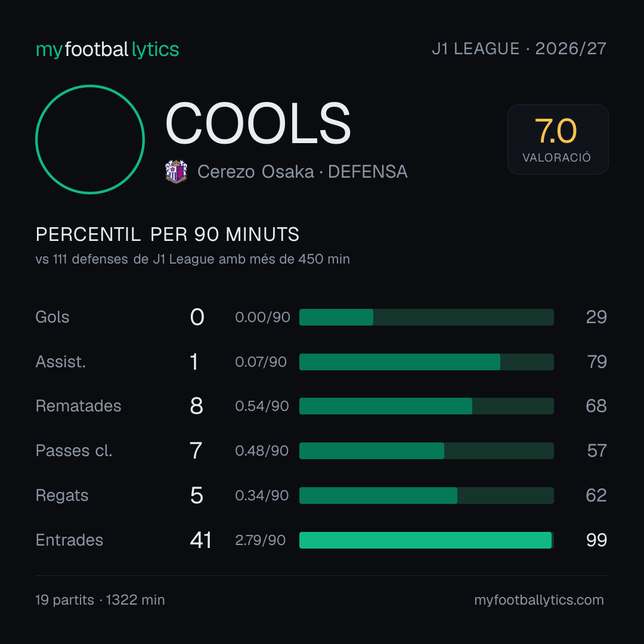Image resolution: width=644 pixels, height=644 pixels.
Task: Click the Entrades total value 41
Action: pyautogui.click(x=201, y=540)
